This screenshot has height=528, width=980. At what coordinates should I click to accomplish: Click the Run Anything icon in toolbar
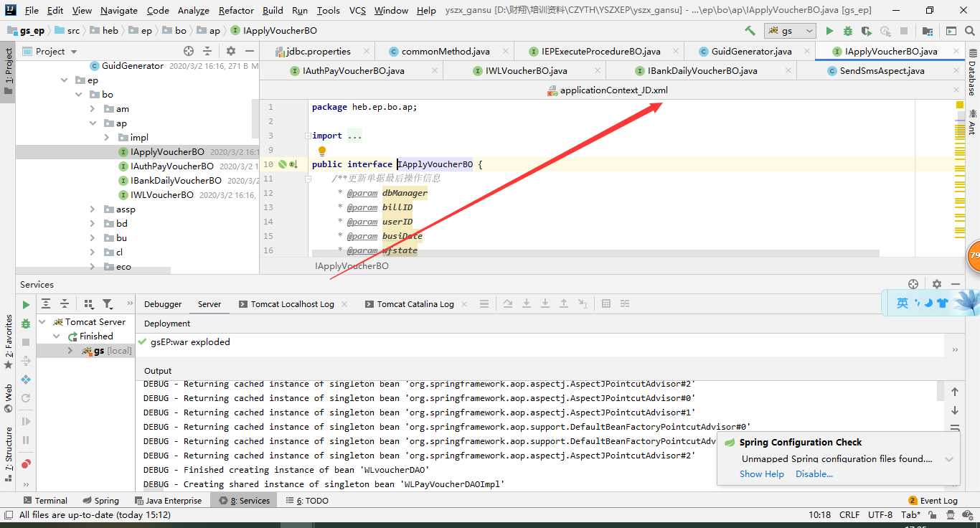pyautogui.click(x=951, y=31)
